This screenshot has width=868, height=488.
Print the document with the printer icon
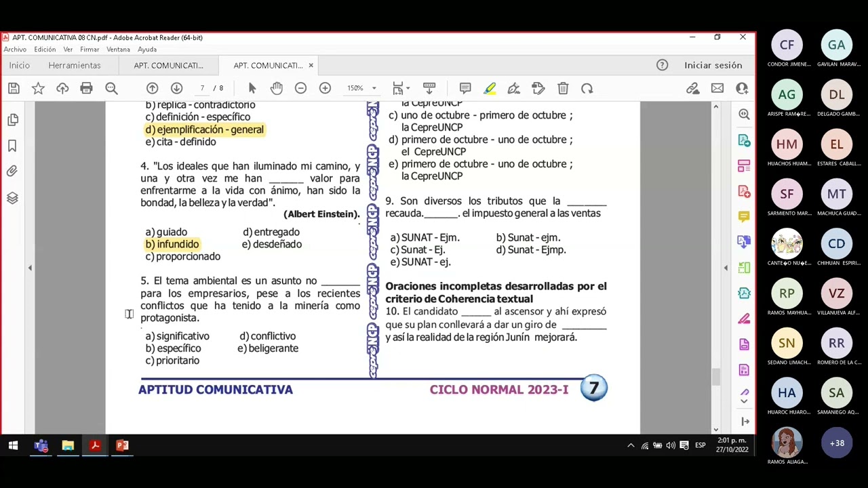click(86, 89)
